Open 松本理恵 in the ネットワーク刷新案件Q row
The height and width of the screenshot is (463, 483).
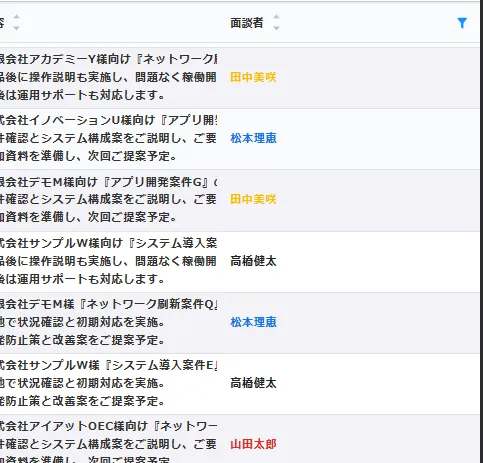[253, 322]
